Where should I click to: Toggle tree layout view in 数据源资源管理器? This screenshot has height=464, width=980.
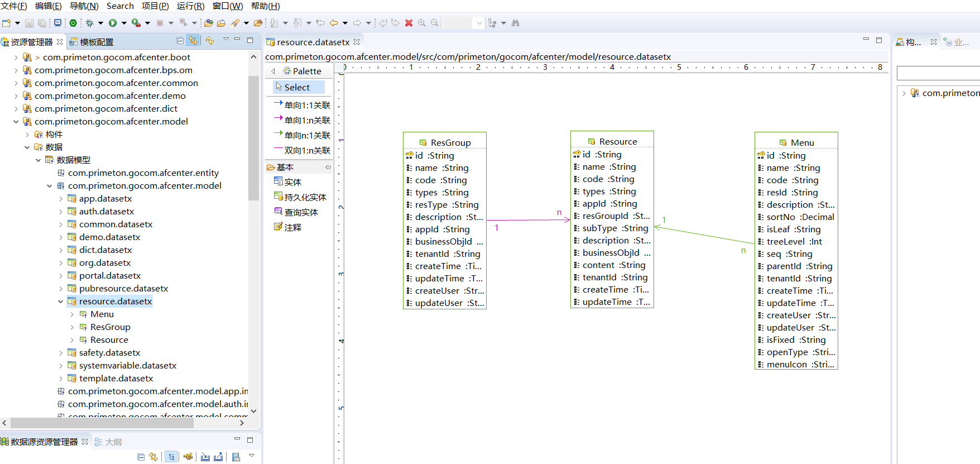pyautogui.click(x=171, y=457)
